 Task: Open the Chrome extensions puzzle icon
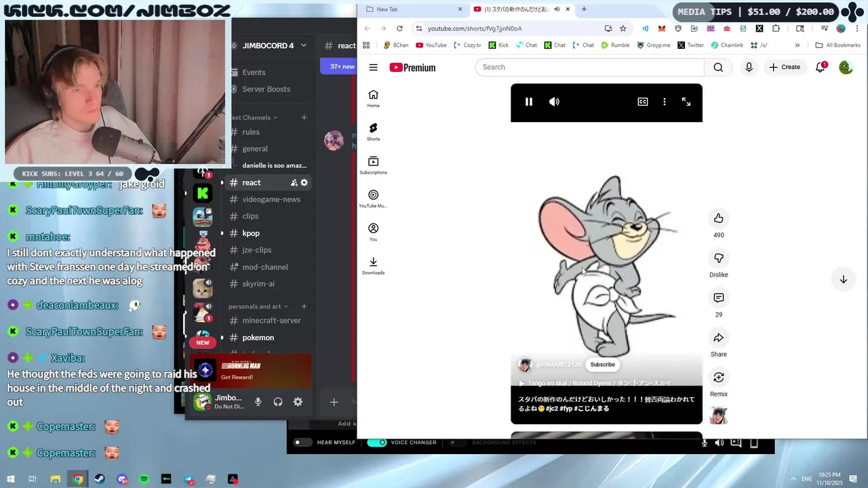coord(776,28)
